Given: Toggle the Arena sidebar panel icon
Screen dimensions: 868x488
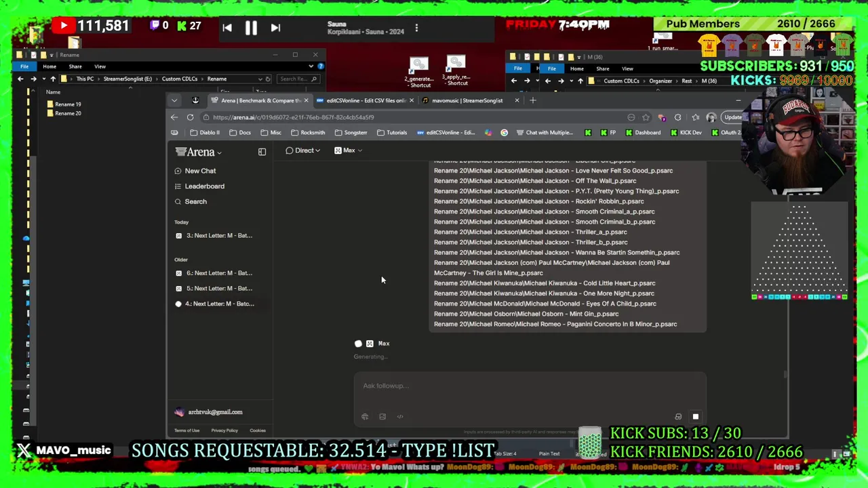Looking at the screenshot, I should (262, 152).
